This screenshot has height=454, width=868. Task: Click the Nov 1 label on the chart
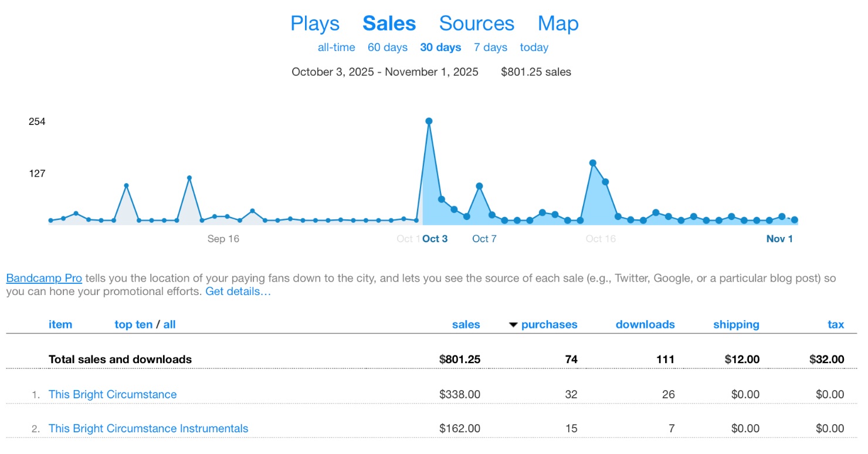(779, 239)
